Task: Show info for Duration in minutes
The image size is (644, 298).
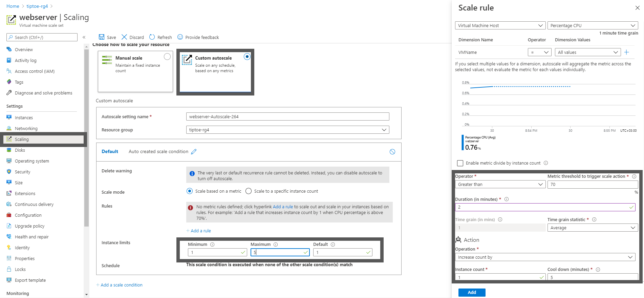Action: [x=507, y=199]
